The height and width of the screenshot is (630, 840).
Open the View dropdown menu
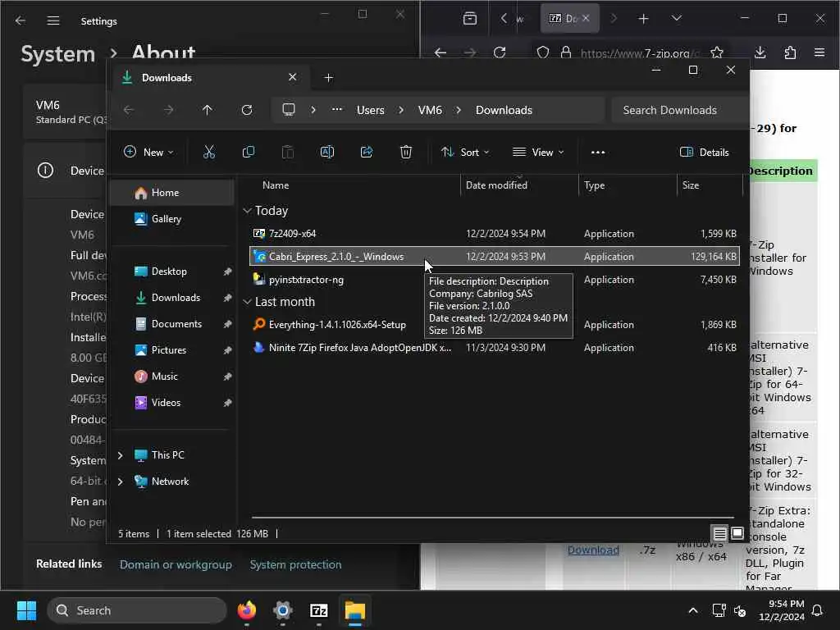[538, 152]
